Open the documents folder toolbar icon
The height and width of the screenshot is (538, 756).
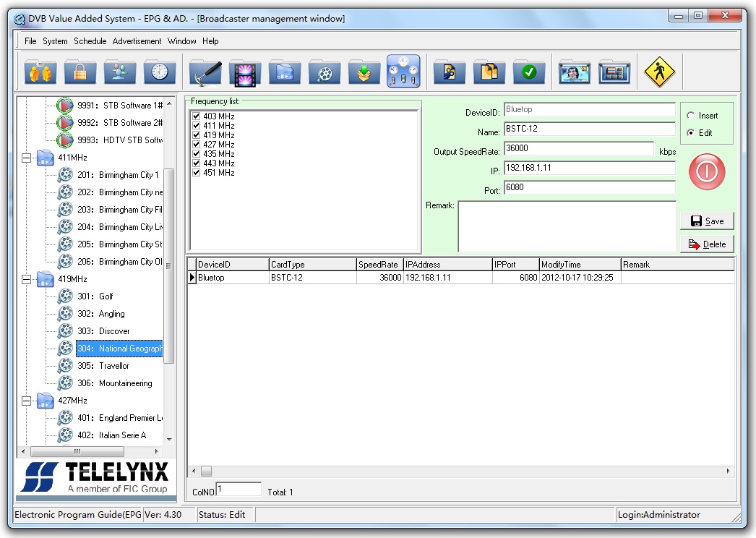489,72
